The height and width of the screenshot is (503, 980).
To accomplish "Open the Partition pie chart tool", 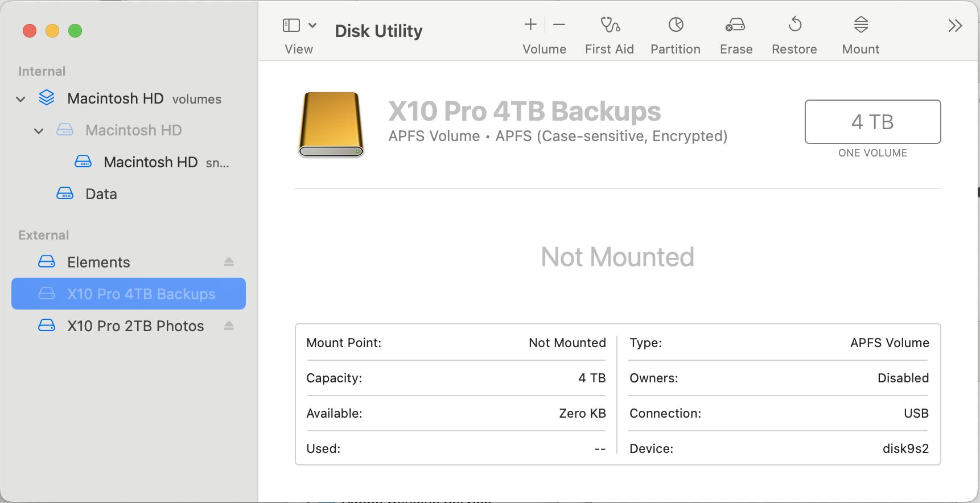I will click(676, 25).
